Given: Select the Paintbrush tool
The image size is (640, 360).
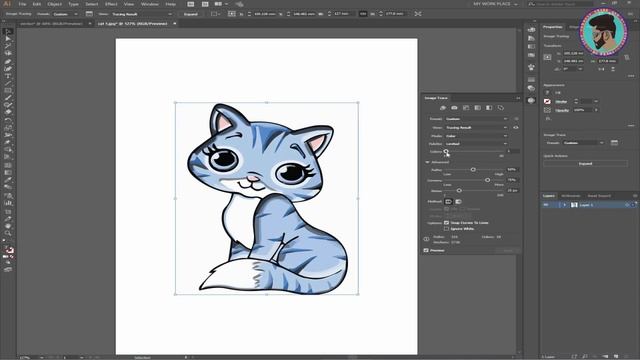Looking at the screenshot, I should [8, 98].
